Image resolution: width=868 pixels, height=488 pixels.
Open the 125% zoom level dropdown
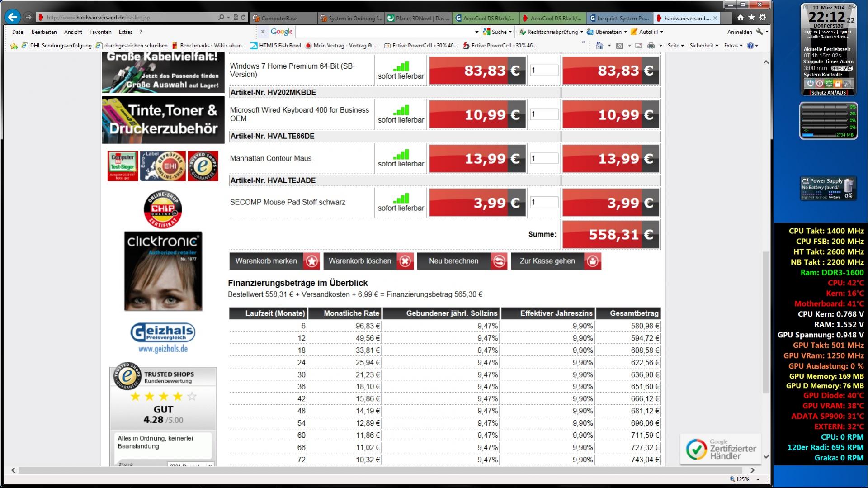tap(758, 479)
